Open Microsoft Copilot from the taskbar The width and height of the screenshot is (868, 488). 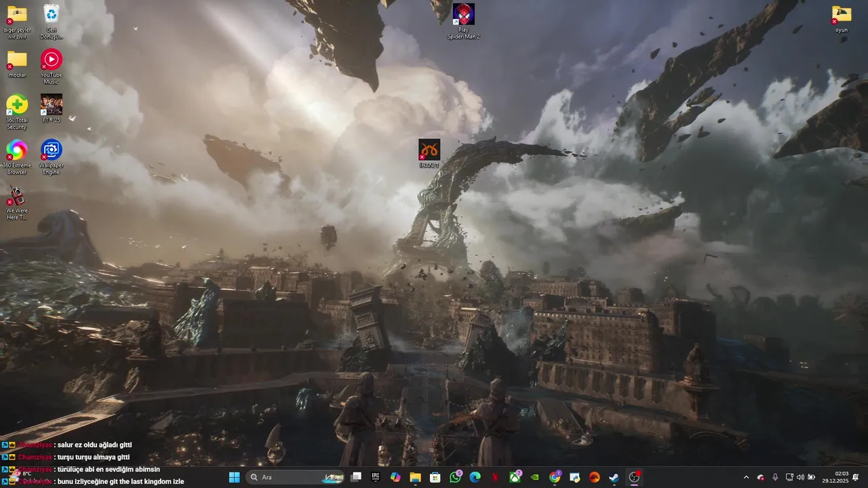pyautogui.click(x=395, y=477)
